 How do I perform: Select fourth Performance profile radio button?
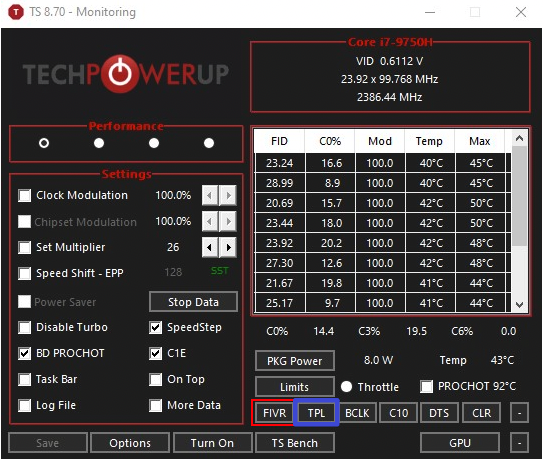(x=209, y=143)
